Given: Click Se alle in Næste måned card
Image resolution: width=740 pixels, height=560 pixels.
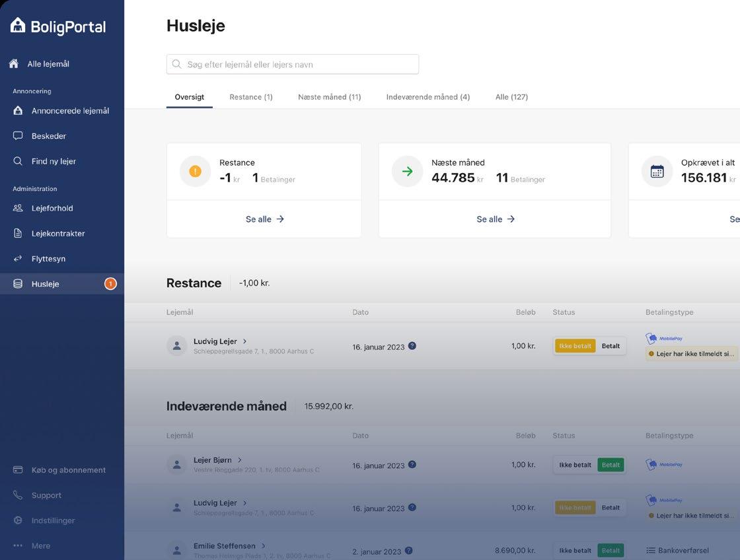Looking at the screenshot, I should (x=496, y=219).
